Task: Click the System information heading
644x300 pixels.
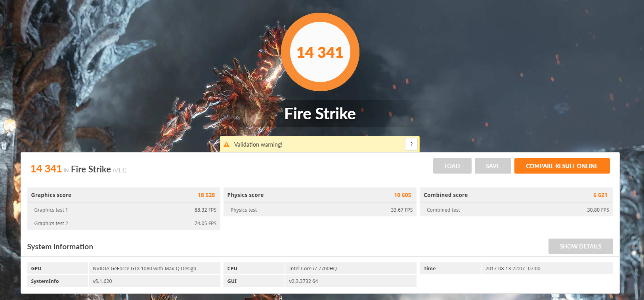Action: (60, 246)
